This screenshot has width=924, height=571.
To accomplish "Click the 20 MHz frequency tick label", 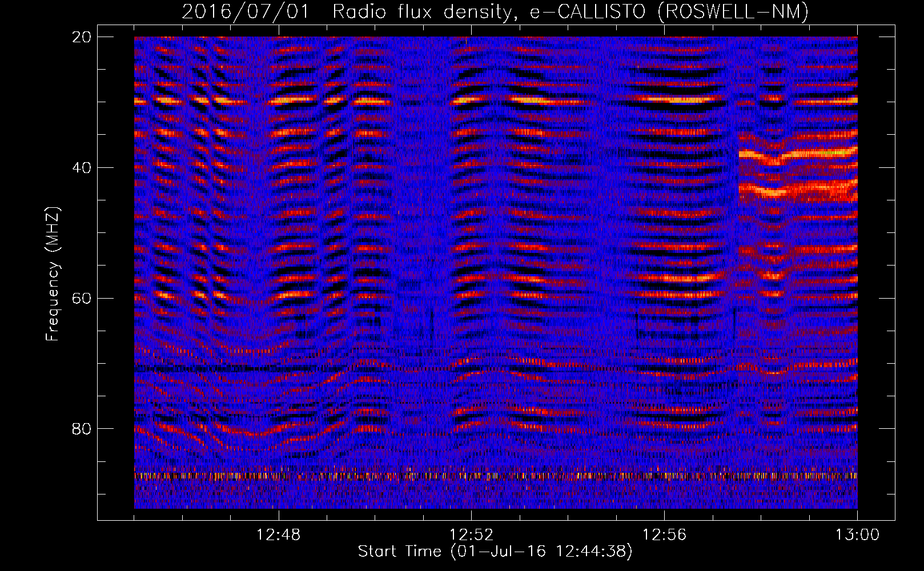I will click(81, 37).
